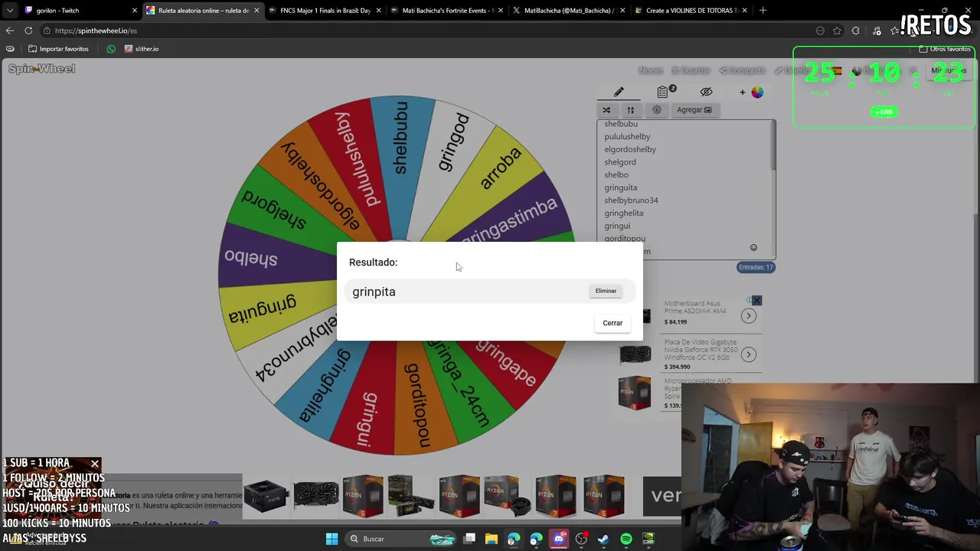Add page to favorites star icon
Image resolution: width=980 pixels, height=551 pixels.
(x=838, y=31)
